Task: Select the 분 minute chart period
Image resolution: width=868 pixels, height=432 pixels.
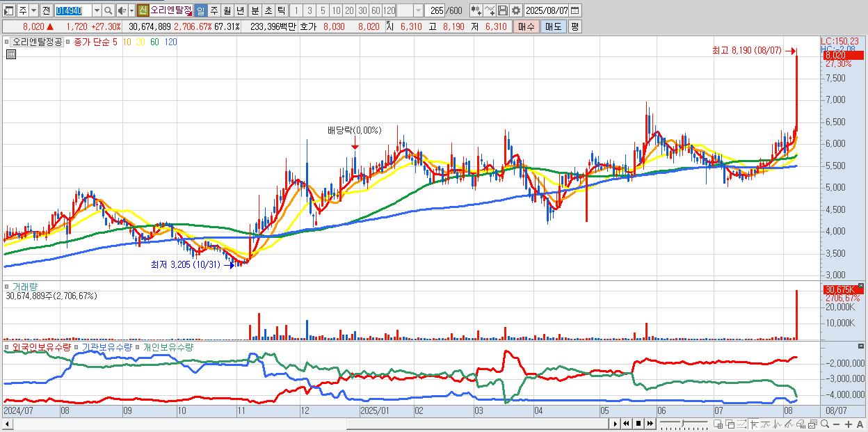Action: pos(255,11)
